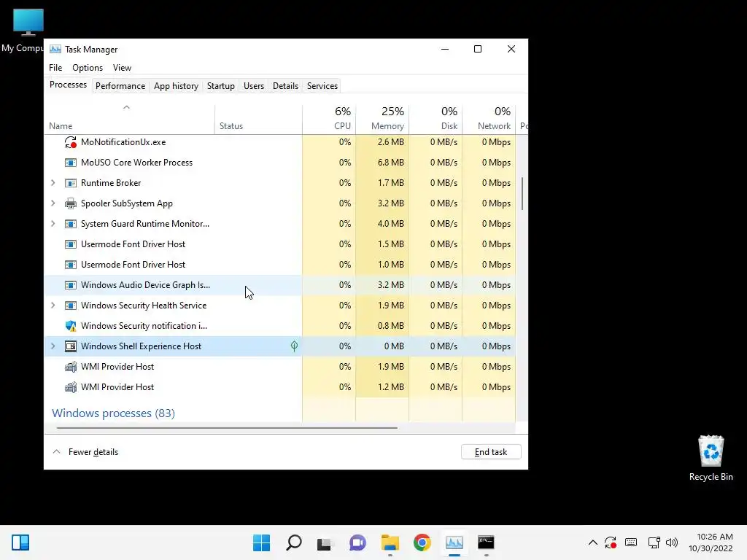The width and height of the screenshot is (747, 560).
Task: Open the Command Prompt taskbar icon
Action: pyautogui.click(x=487, y=542)
